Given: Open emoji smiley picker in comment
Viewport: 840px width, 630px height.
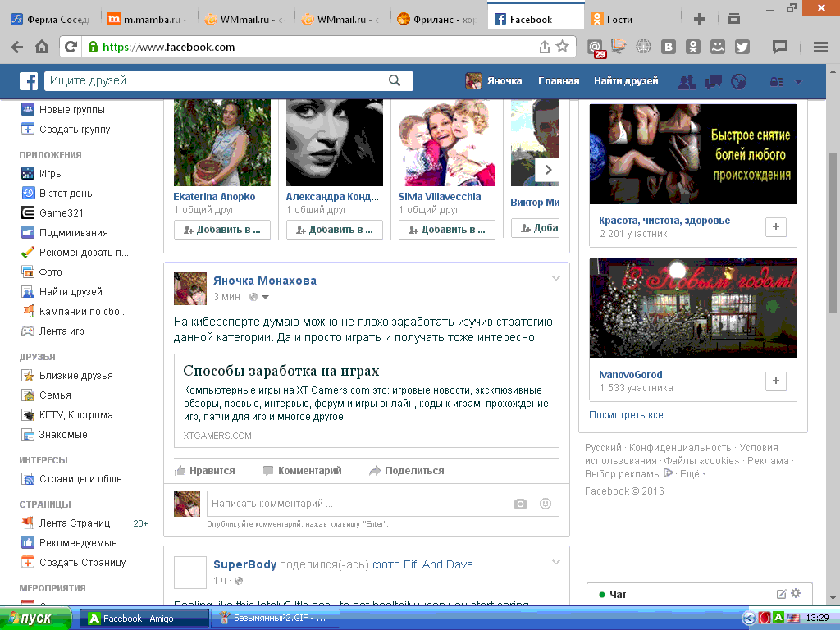Looking at the screenshot, I should (x=546, y=504).
